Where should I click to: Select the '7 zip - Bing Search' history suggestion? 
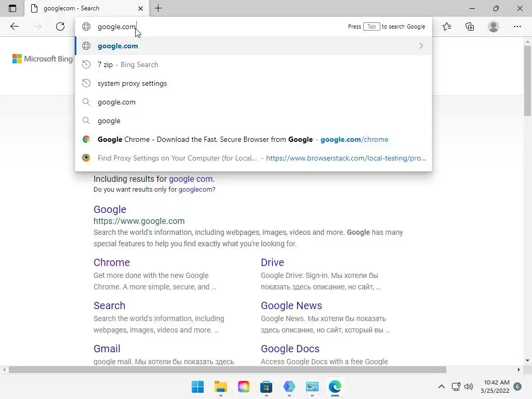(x=254, y=64)
